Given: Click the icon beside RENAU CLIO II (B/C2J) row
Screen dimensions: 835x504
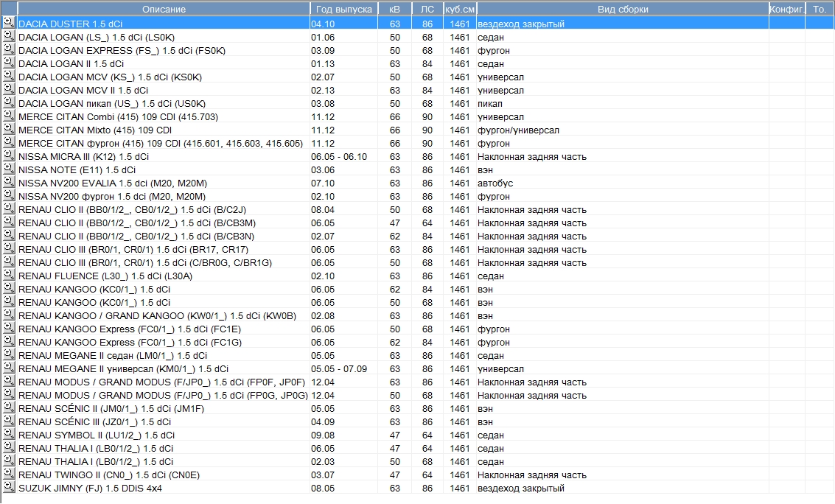Looking at the screenshot, I should pos(9,209).
